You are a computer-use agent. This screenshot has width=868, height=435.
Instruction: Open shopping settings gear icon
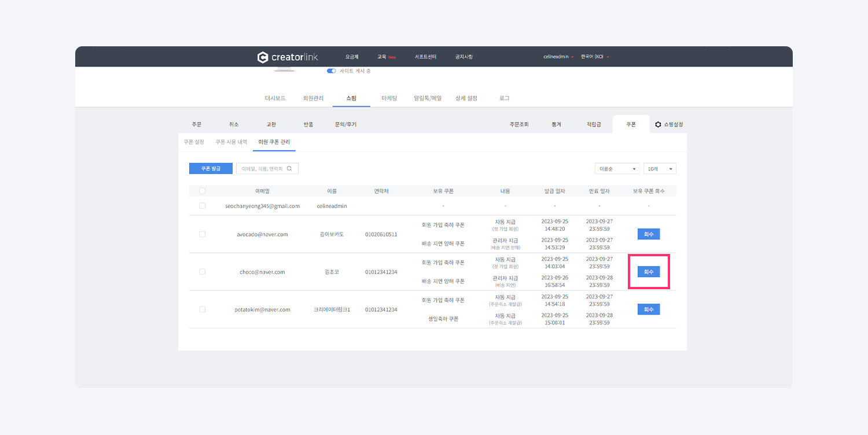658,124
